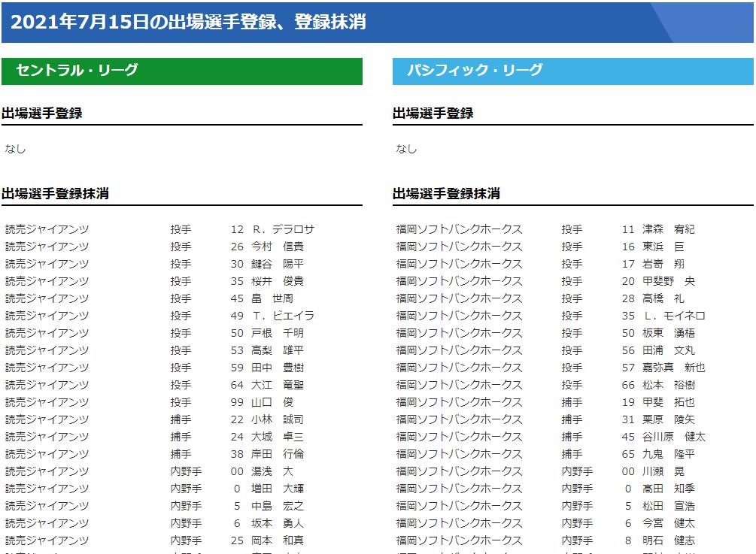
Task: Click uniform number 99 beside 山口 俊
Action: [237, 402]
